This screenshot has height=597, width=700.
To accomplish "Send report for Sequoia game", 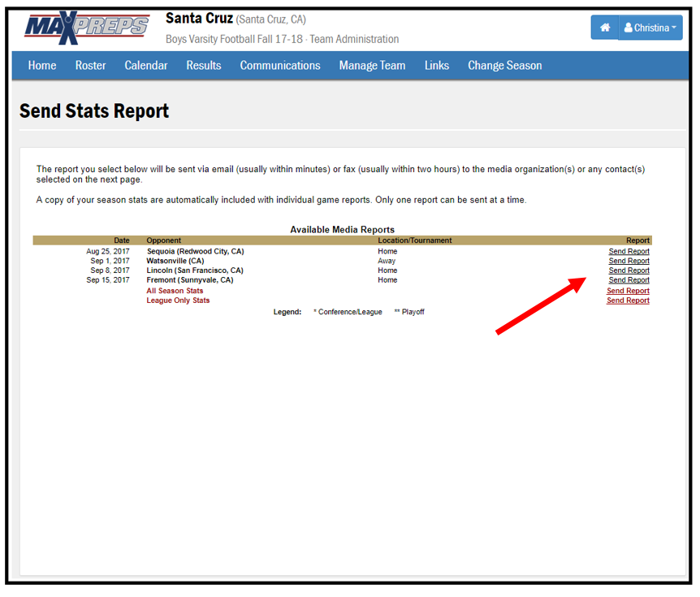I will (x=629, y=252).
